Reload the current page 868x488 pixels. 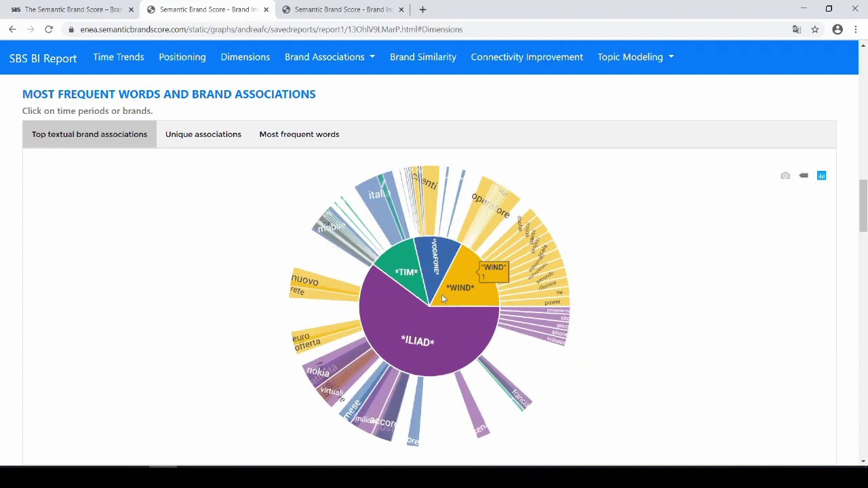(49, 29)
